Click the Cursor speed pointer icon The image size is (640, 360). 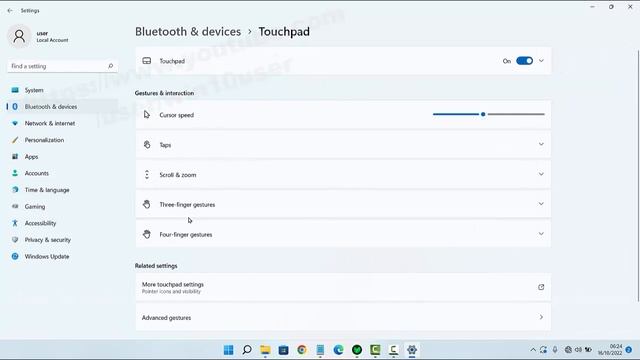[147, 115]
